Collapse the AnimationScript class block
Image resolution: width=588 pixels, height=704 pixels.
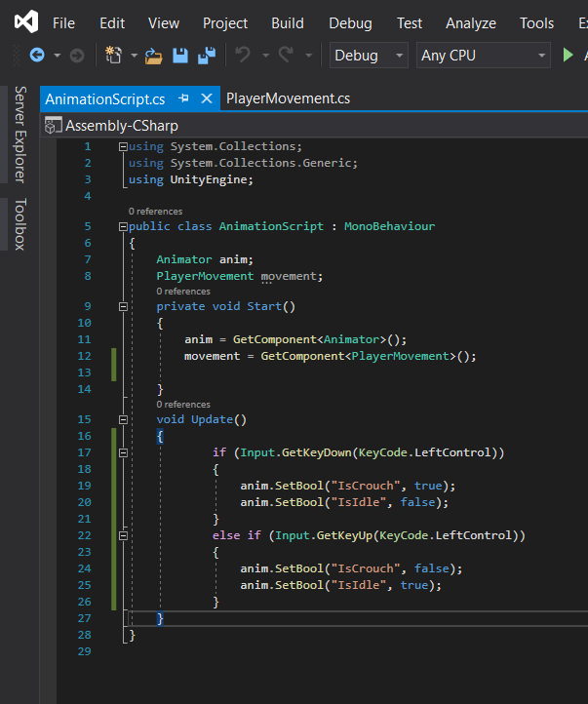(123, 227)
